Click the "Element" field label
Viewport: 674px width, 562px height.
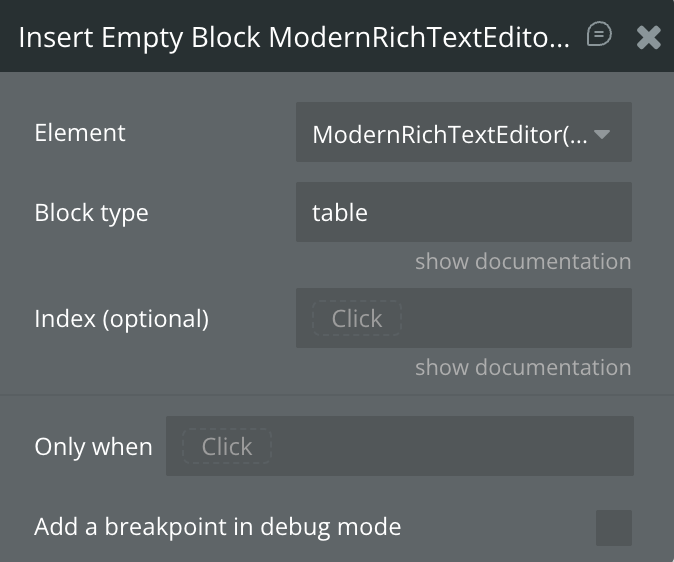click(80, 133)
